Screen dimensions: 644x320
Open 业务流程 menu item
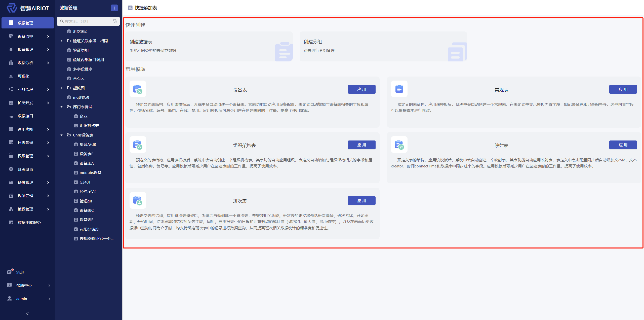point(28,89)
